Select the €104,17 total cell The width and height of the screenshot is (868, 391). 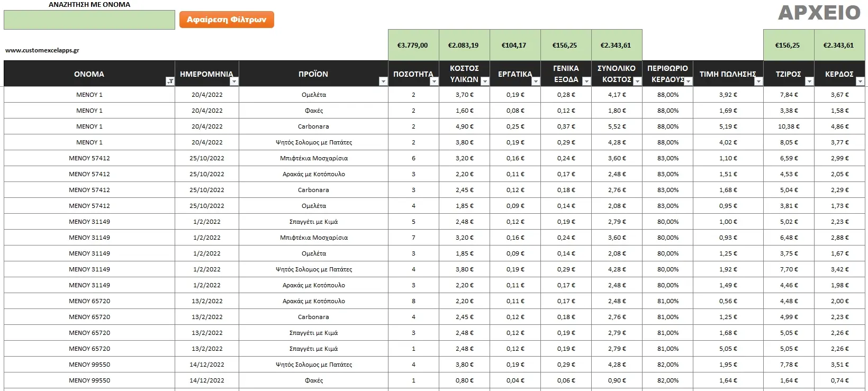[515, 45]
